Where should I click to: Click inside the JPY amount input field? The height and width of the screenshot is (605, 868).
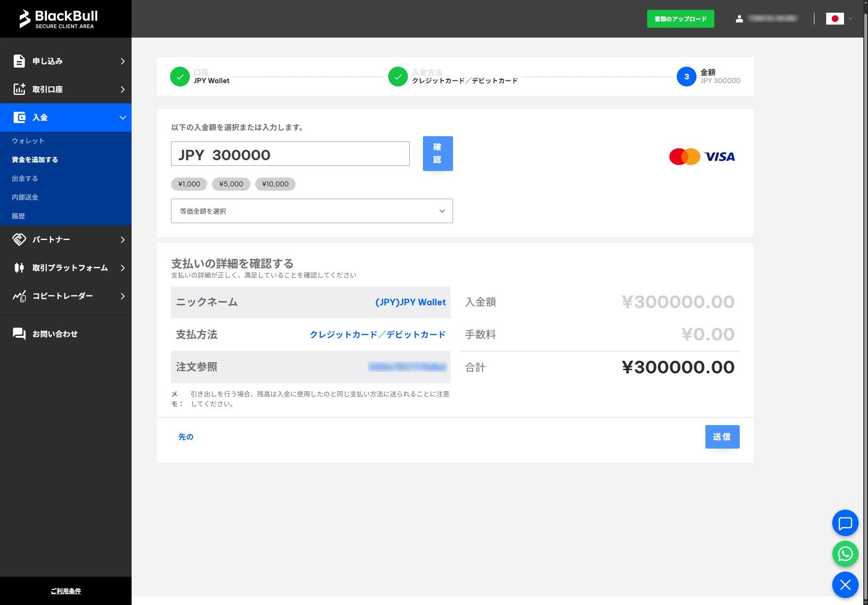click(x=290, y=154)
